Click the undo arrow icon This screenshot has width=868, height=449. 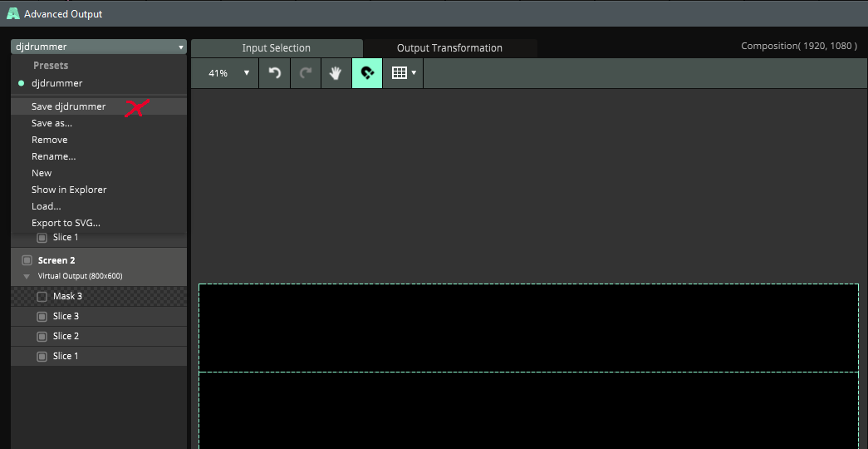[274, 73]
